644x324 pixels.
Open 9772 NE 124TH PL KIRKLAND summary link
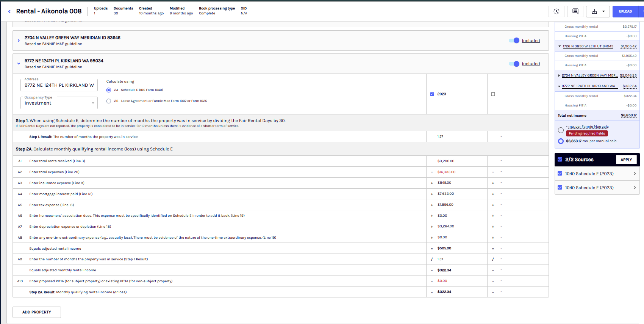[589, 86]
